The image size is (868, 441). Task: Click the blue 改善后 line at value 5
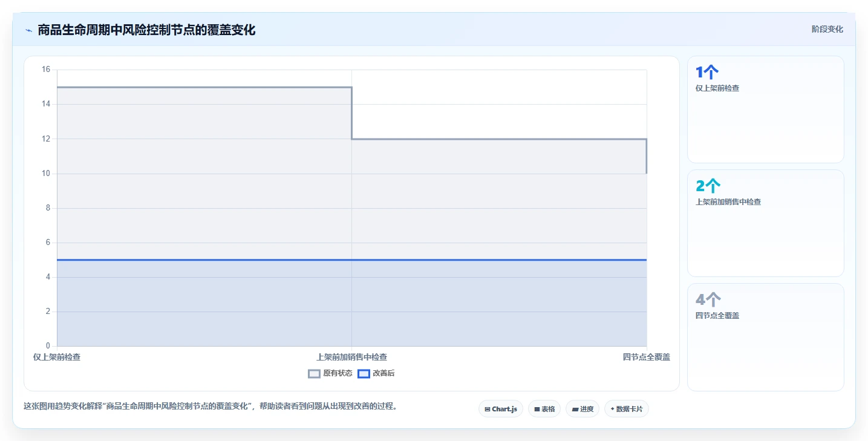(351, 260)
